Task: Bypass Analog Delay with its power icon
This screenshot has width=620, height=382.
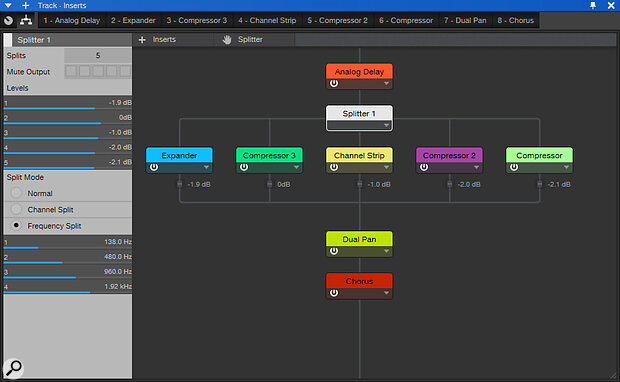Action: pos(334,83)
